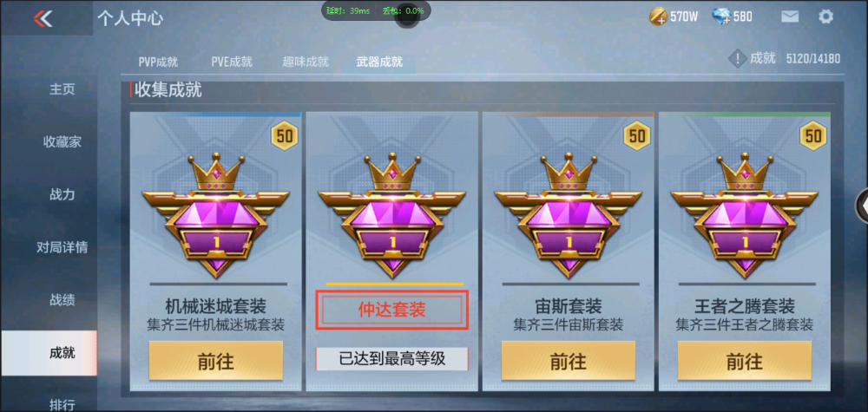Click the highlighted 仲达套装 title
The height and width of the screenshot is (412, 868).
pos(392,310)
